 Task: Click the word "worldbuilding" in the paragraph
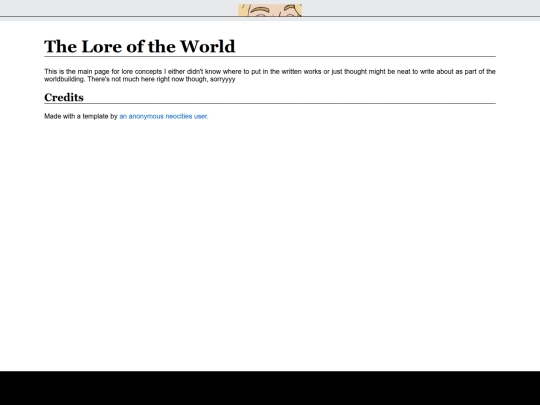[x=64, y=79]
